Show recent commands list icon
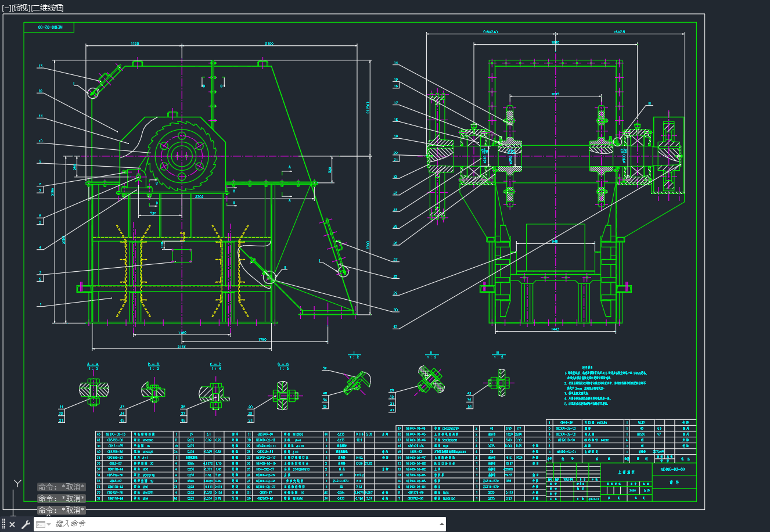This screenshot has width=770, height=532. pos(43,524)
